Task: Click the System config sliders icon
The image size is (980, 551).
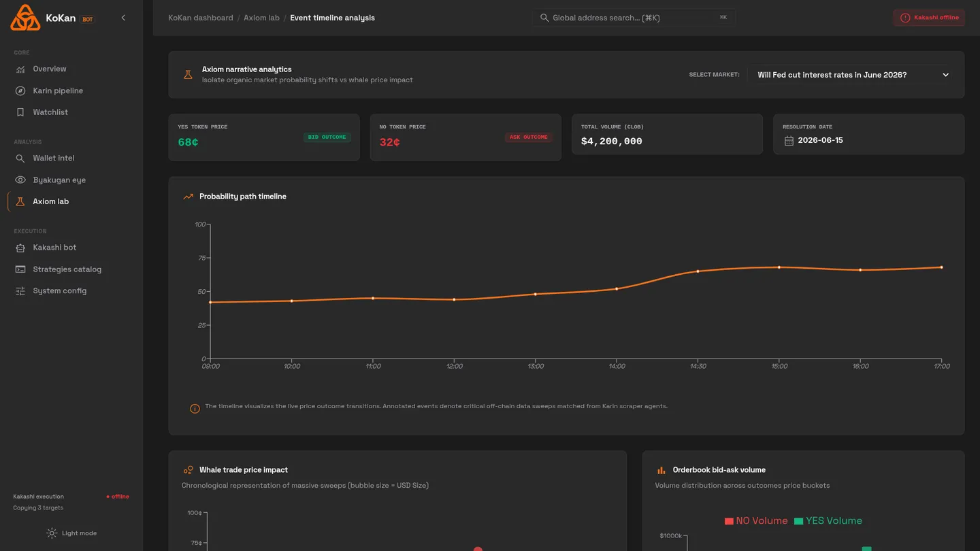Action: 20,290
